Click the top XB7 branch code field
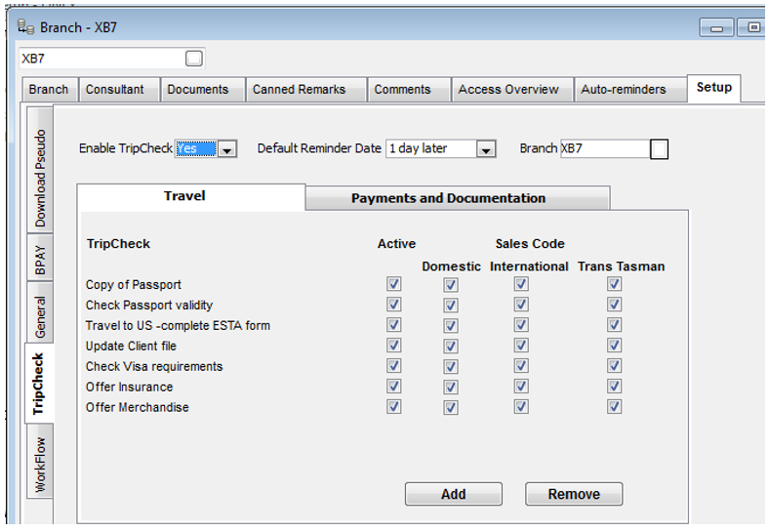 coord(102,59)
